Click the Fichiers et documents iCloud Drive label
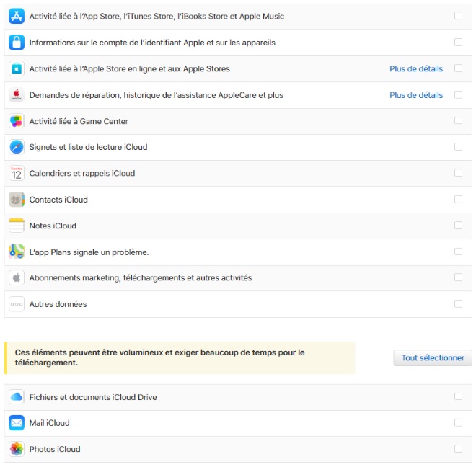This screenshot has width=476, height=467. click(93, 397)
